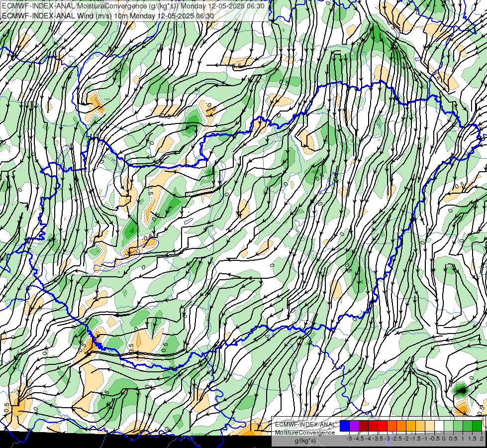Click the -3.5 tick label on the legend
This screenshot has width=487, height=448.
point(378,439)
